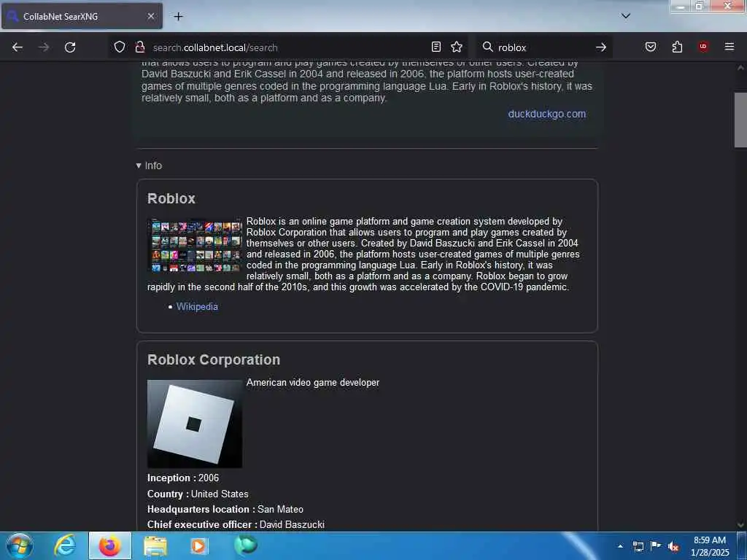
Task: Close the CollabNet SearXNG tab
Action: tap(150, 16)
